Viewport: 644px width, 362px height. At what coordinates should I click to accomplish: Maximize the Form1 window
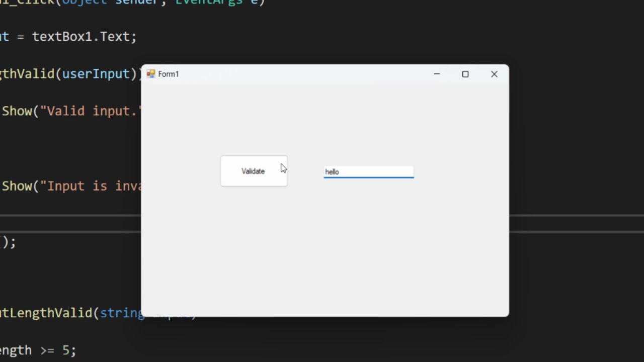click(x=465, y=74)
